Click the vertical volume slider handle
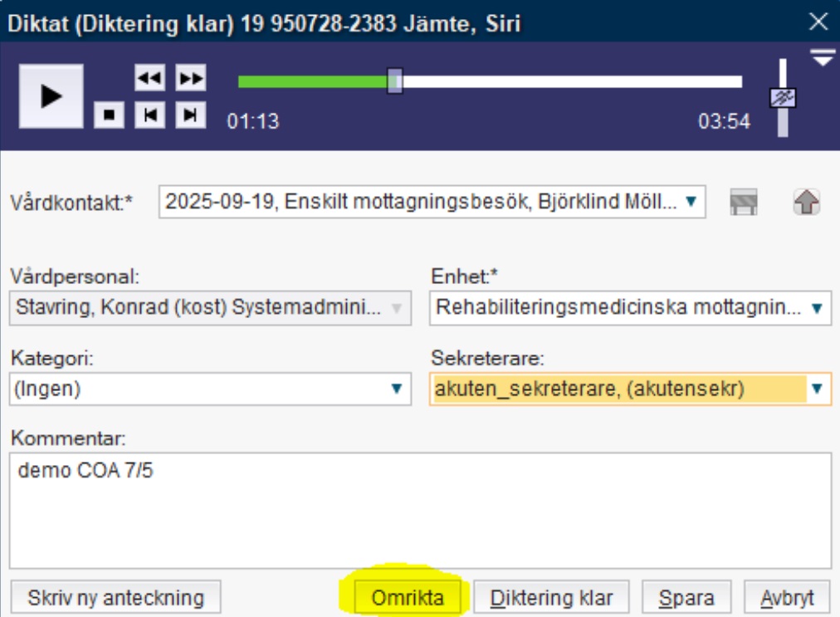This screenshot has width=840, height=617. point(783,98)
